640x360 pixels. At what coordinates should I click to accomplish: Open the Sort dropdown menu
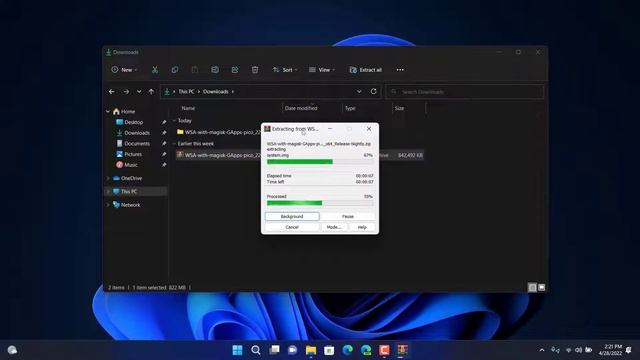(285, 70)
